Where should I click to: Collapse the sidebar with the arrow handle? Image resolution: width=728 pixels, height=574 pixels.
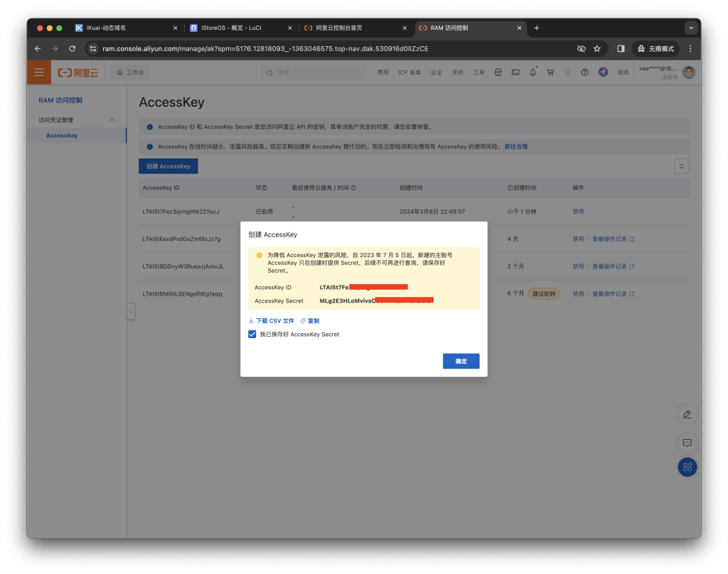click(131, 311)
